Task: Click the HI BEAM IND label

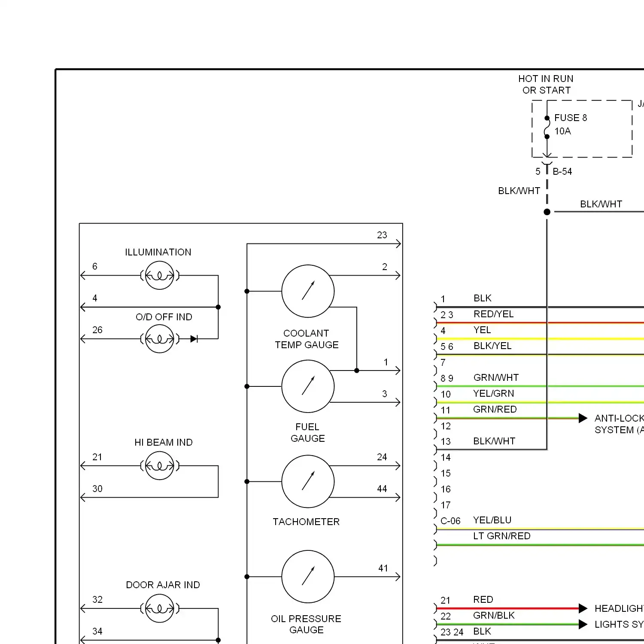Action: tap(164, 442)
